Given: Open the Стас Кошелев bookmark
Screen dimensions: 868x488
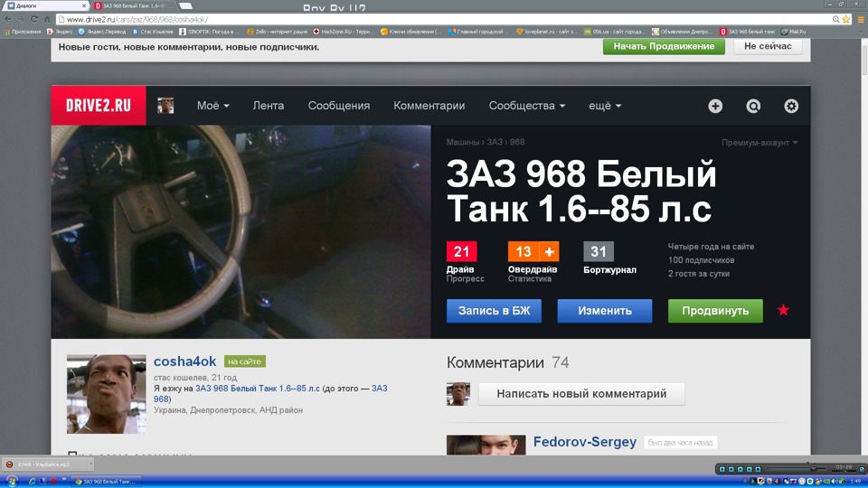Looking at the screenshot, I should click(154, 32).
